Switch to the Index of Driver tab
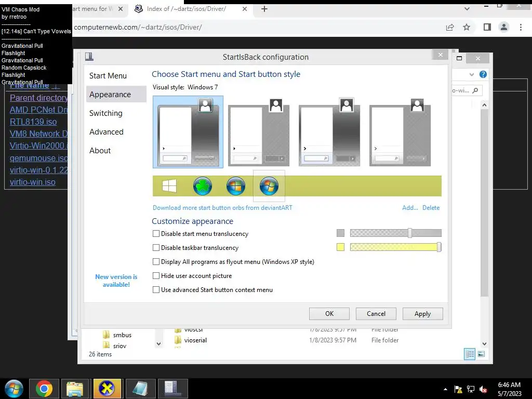 (186, 9)
